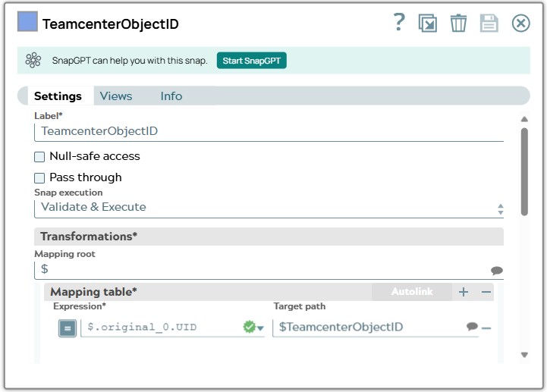Click the blue snap color square icon
This screenshot has height=392, width=547.
click(x=27, y=22)
